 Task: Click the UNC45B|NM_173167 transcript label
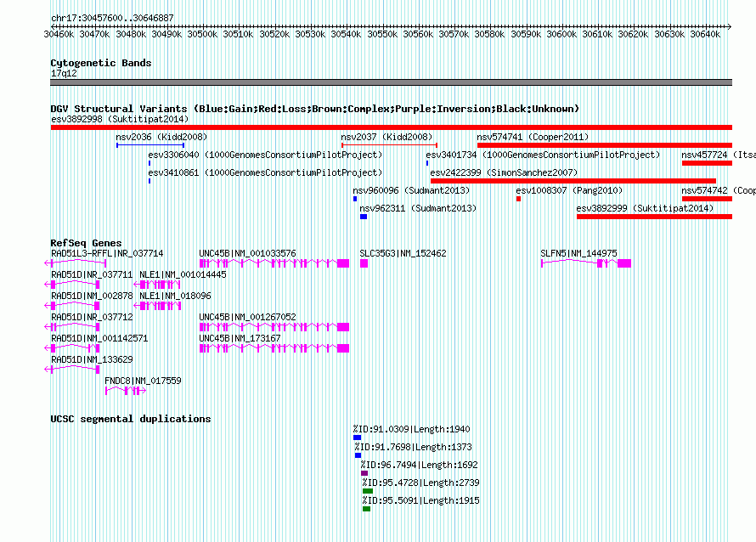point(240,338)
